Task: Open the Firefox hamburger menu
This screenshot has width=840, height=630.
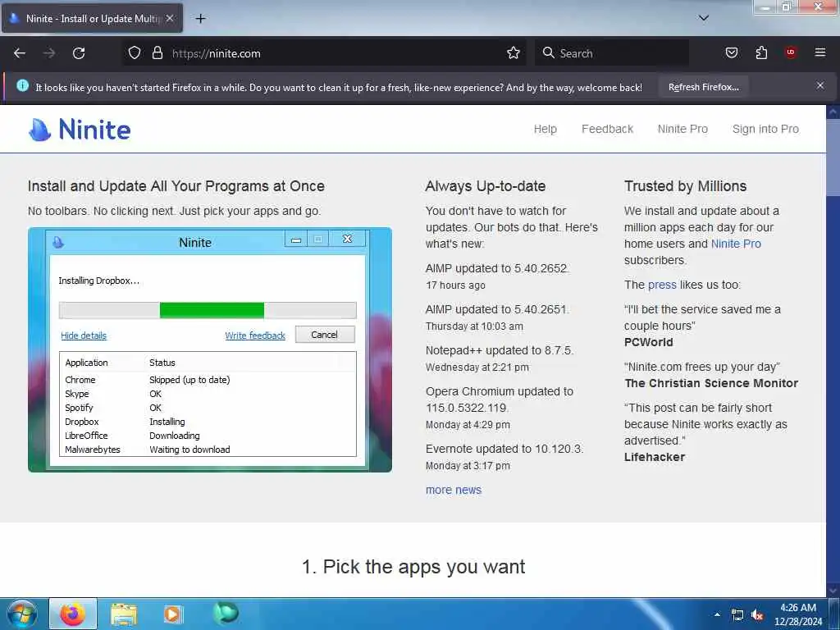Action: point(820,52)
